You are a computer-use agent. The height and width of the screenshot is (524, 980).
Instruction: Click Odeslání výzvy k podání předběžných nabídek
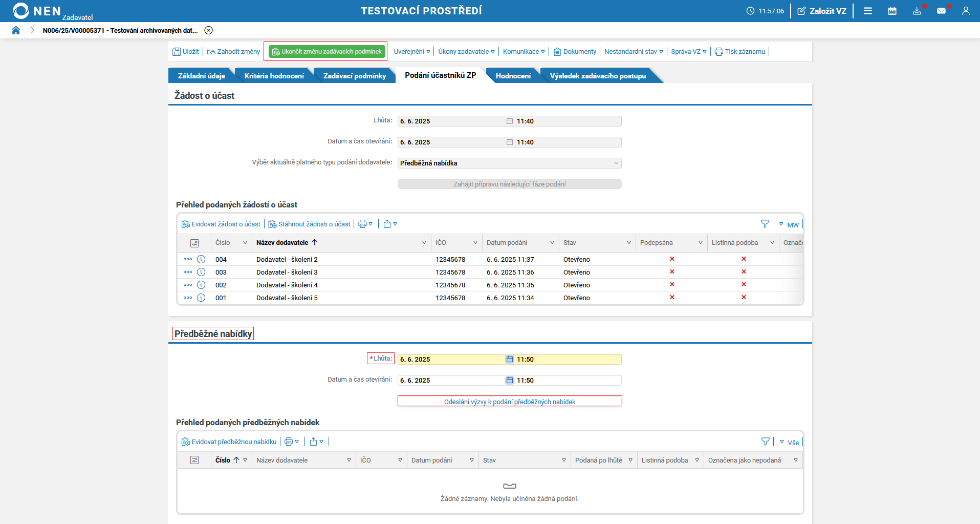[509, 402]
